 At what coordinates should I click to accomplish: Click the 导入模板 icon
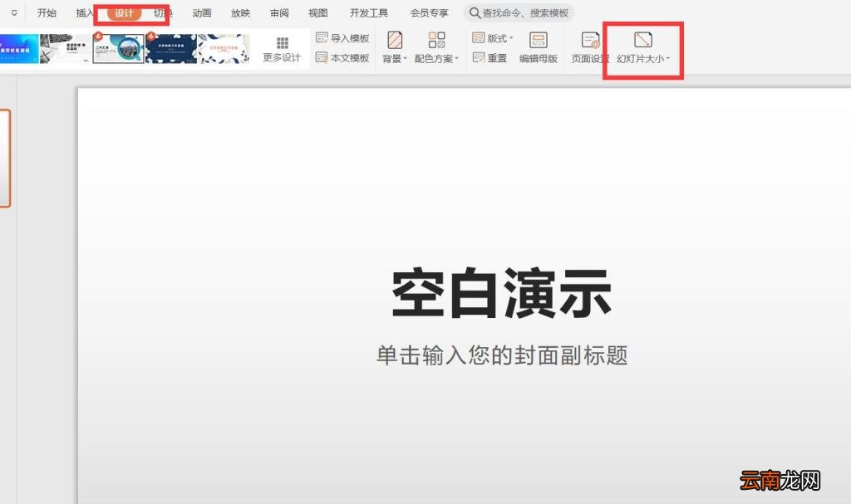322,37
